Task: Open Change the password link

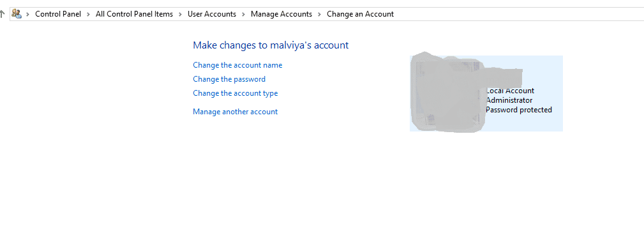Action: click(x=229, y=79)
